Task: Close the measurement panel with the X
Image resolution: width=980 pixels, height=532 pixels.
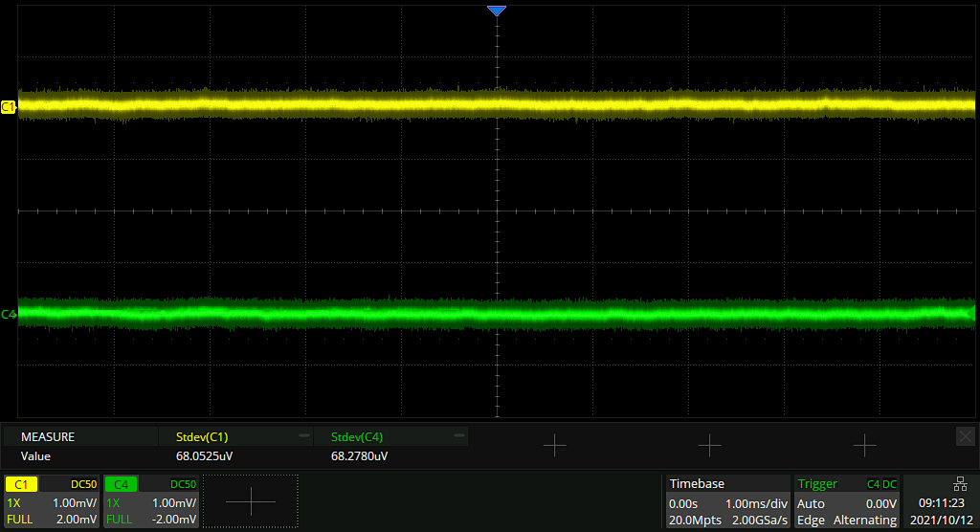Action: click(x=965, y=436)
